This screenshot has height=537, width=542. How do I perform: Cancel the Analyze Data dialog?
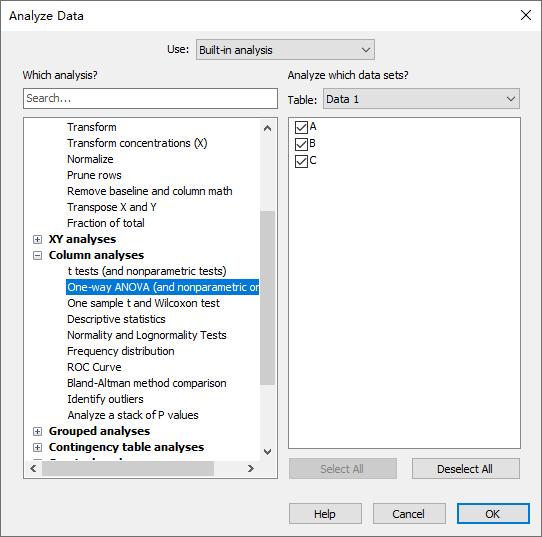(x=409, y=514)
